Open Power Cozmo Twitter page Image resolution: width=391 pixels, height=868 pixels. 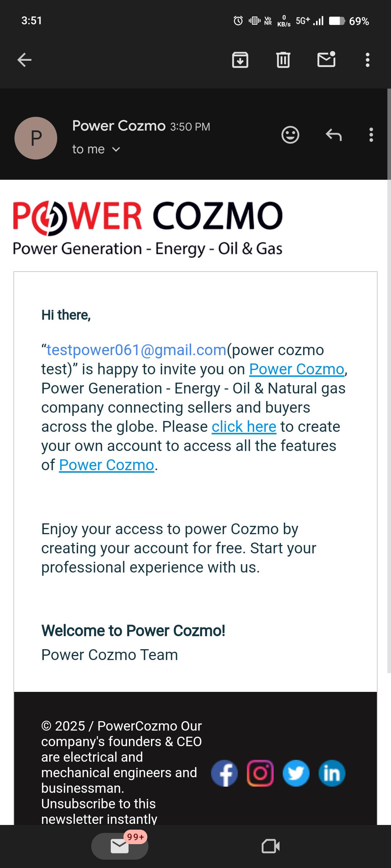pos(296,773)
